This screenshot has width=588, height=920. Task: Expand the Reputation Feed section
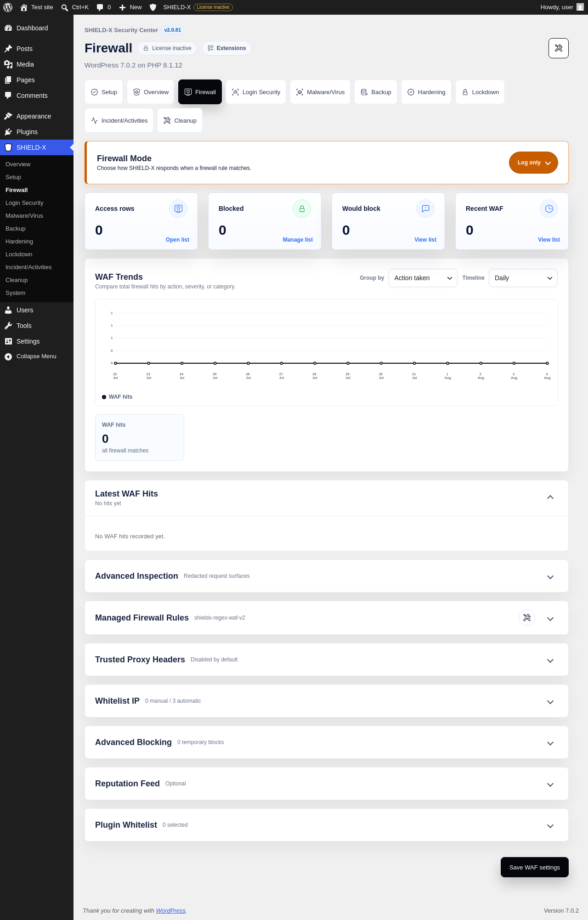[550, 785]
